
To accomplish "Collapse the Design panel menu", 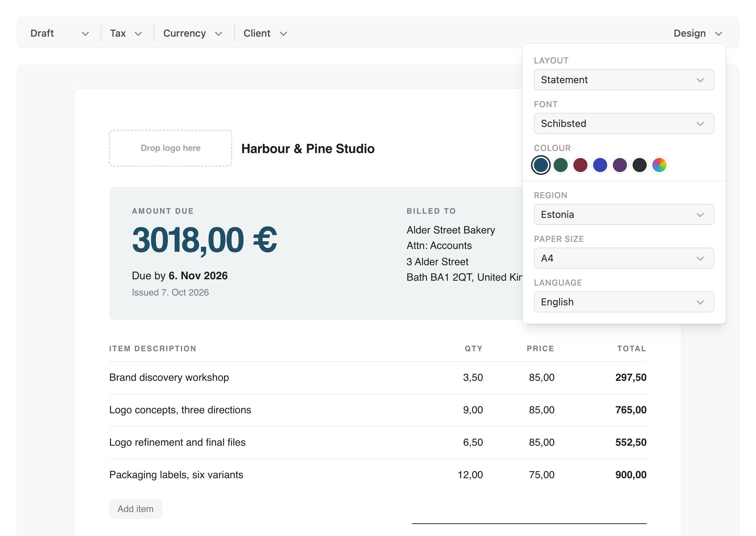I will 698,33.
